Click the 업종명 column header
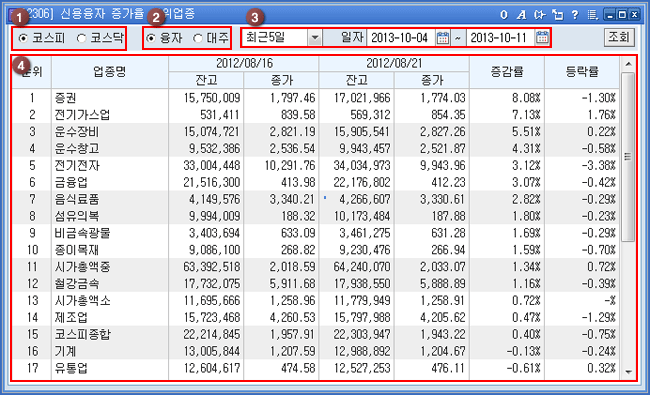The image size is (650, 395). click(109, 72)
